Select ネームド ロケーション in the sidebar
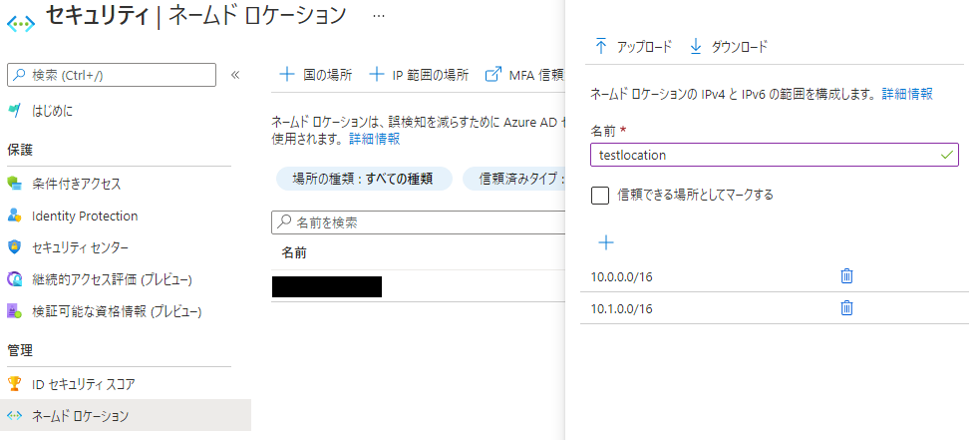Viewport: 980px width, 440px height. [x=126, y=416]
